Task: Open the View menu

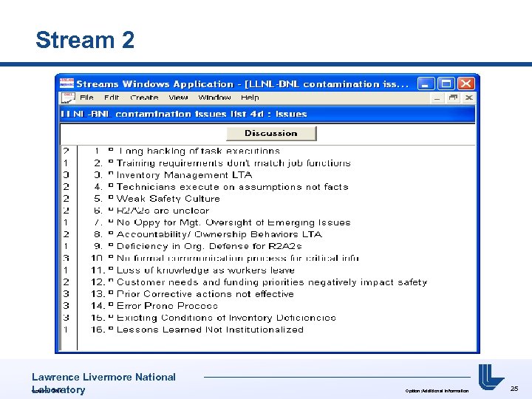Action: pos(178,98)
